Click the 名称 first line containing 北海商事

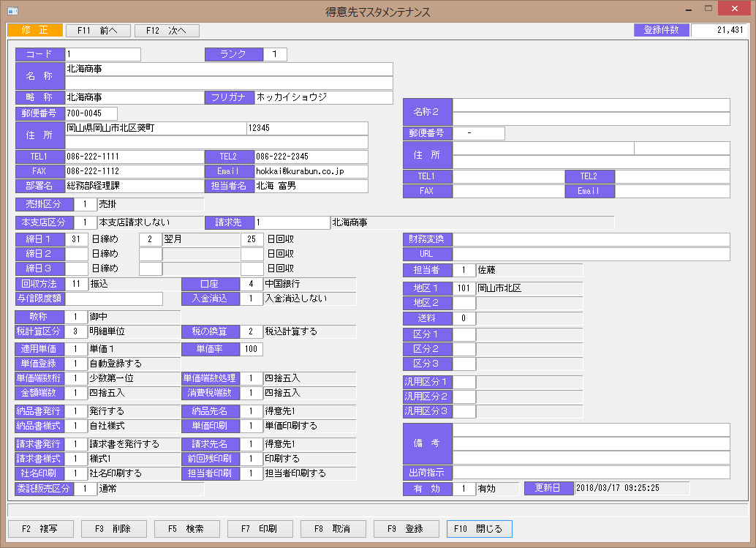point(229,69)
